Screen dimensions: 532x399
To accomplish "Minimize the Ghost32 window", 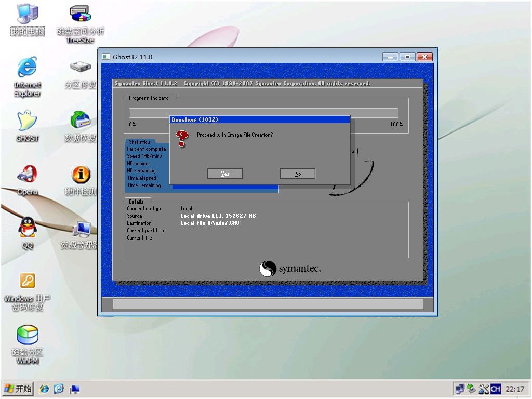I will 390,57.
